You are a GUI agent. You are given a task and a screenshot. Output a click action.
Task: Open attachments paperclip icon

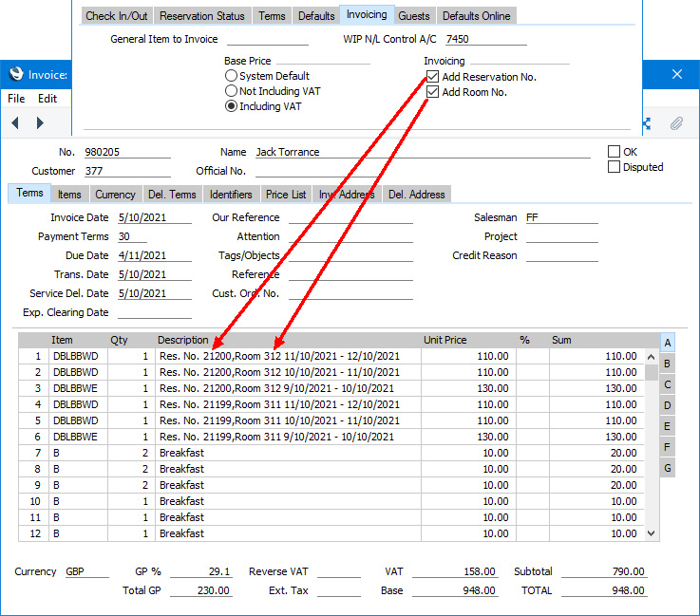point(676,123)
